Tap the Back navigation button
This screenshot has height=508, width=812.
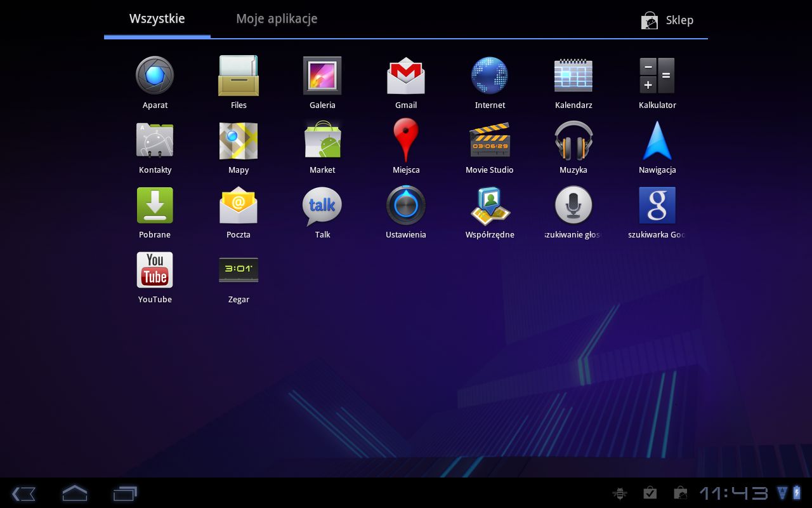coord(23,493)
